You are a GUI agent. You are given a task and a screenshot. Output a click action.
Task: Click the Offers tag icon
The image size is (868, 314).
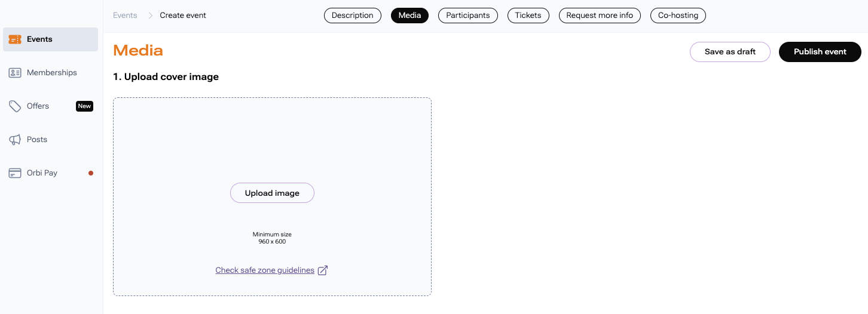point(15,106)
